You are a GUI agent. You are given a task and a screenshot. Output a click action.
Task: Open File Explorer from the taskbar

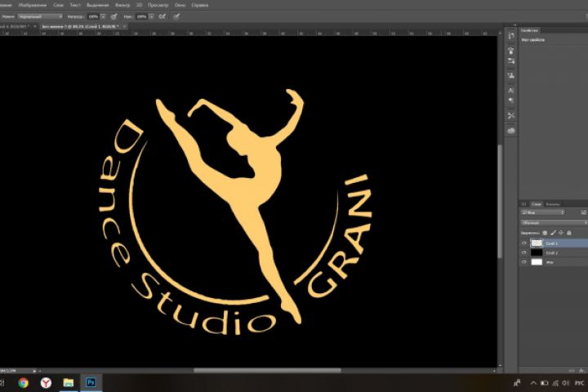(69, 383)
